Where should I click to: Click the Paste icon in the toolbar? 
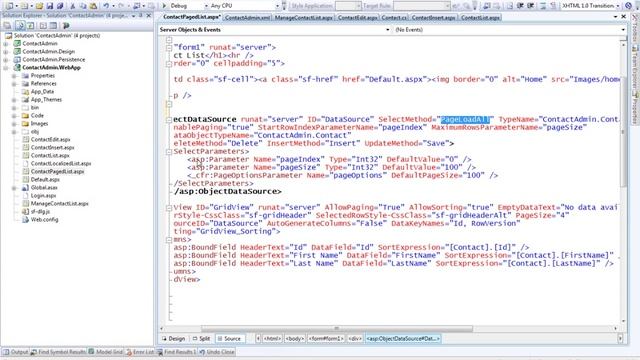(x=93, y=6)
